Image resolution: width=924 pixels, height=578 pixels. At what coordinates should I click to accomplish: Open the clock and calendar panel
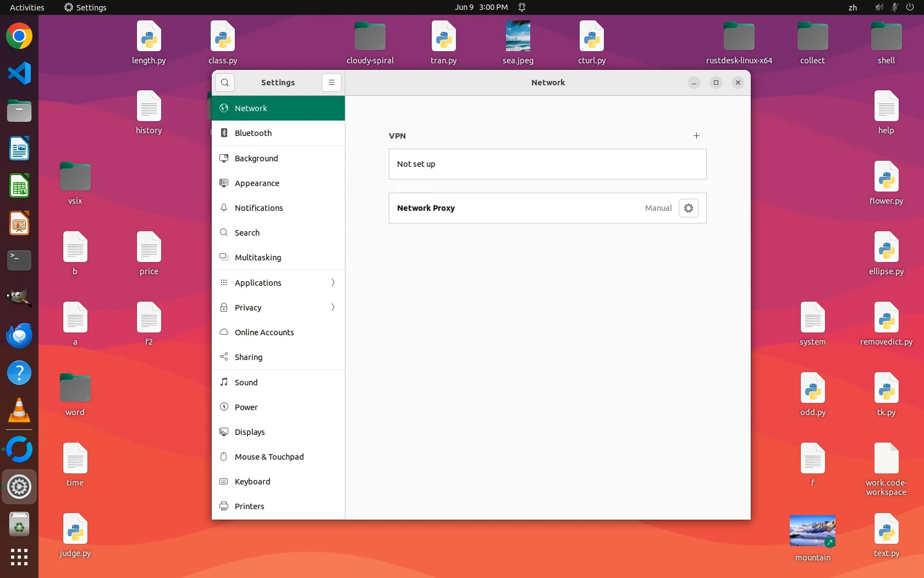(x=481, y=7)
